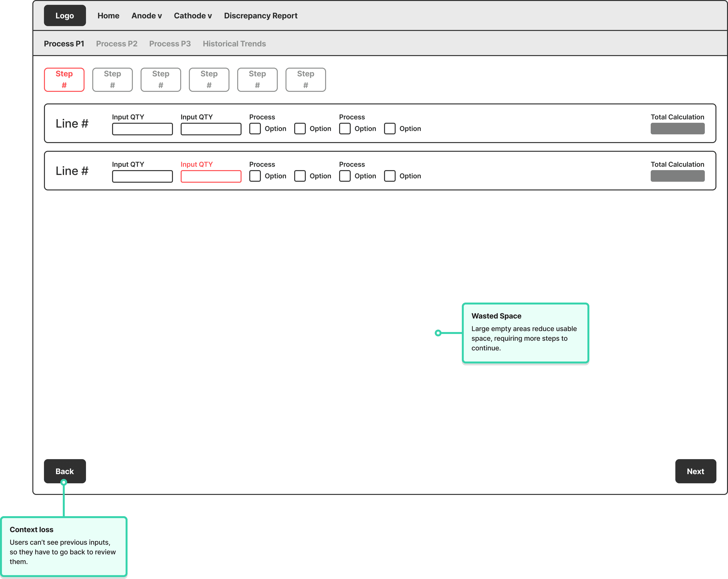Go to the Home menu item

point(108,15)
